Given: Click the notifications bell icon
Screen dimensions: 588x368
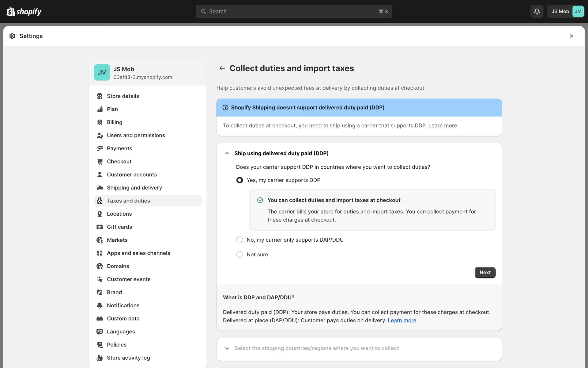Looking at the screenshot, I should pos(537,11).
